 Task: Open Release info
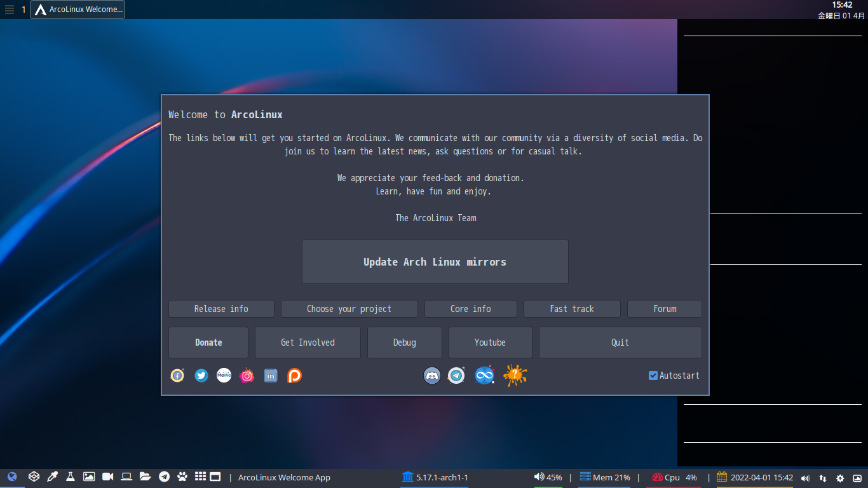[221, 309]
